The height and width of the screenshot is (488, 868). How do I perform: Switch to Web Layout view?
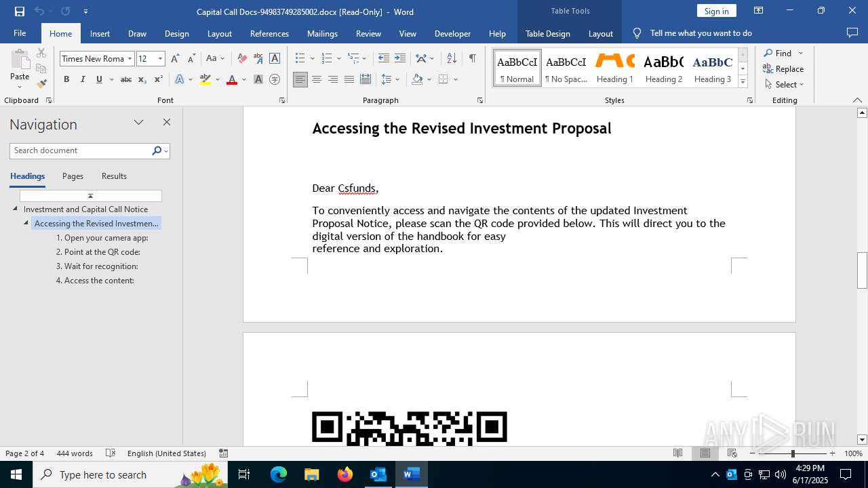pos(732,453)
